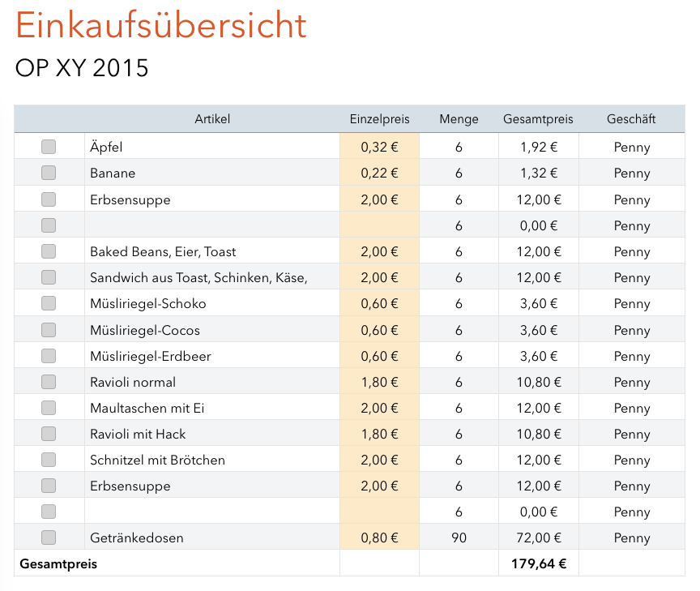Select the 72,00 € Gesamtpreis cell
The height and width of the screenshot is (591, 700).
(x=538, y=537)
